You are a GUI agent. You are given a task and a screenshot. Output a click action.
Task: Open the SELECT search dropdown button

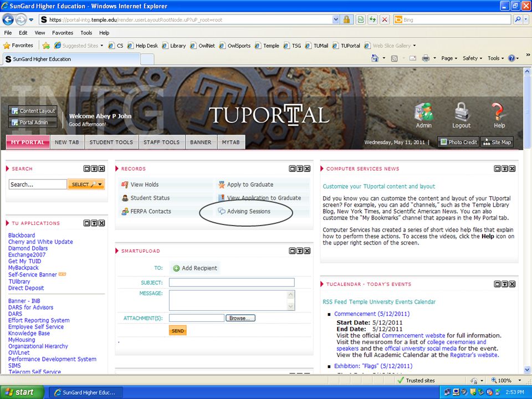click(x=86, y=184)
